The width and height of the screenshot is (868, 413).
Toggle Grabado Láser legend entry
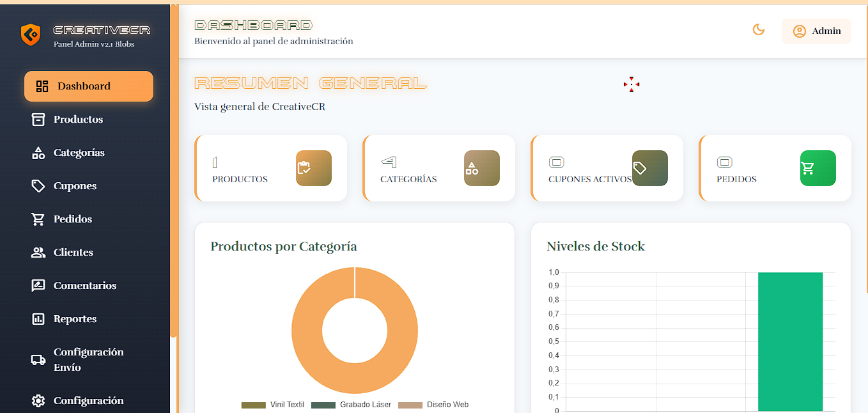coord(355,405)
